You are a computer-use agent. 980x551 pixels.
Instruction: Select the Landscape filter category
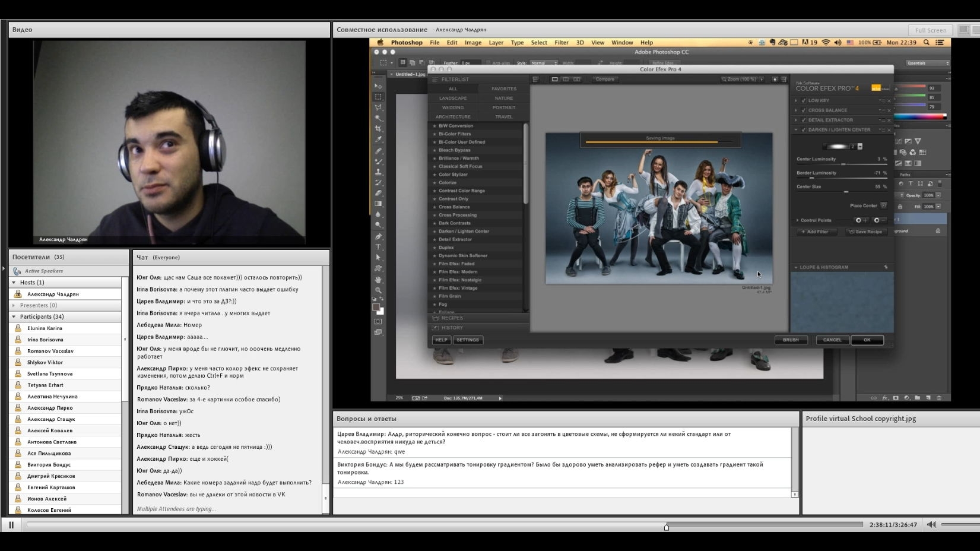pos(453,98)
